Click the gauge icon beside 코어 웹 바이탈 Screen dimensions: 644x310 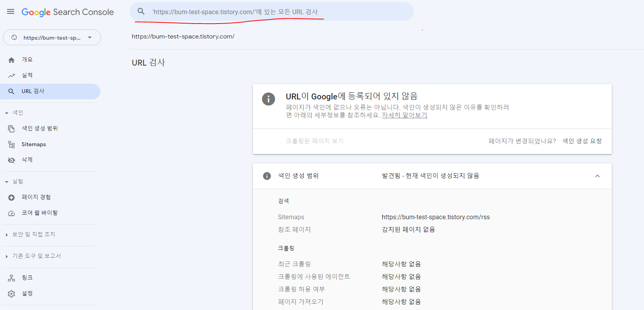point(11,213)
